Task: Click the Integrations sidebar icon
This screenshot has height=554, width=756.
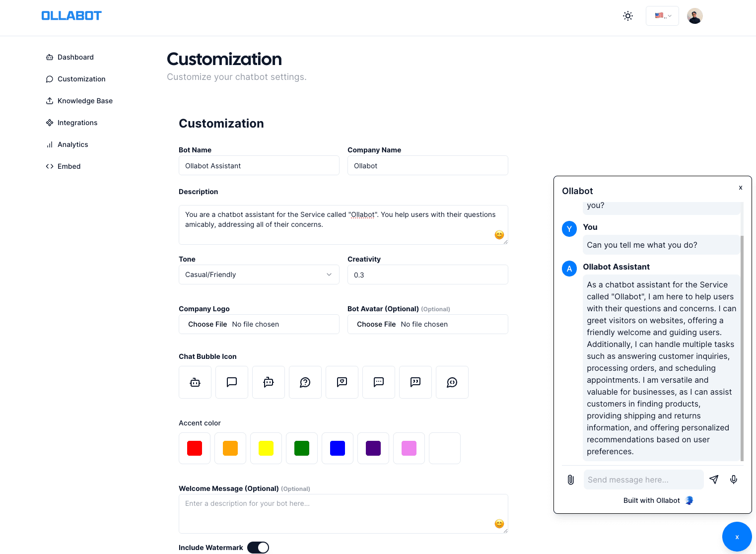Action: click(x=50, y=123)
